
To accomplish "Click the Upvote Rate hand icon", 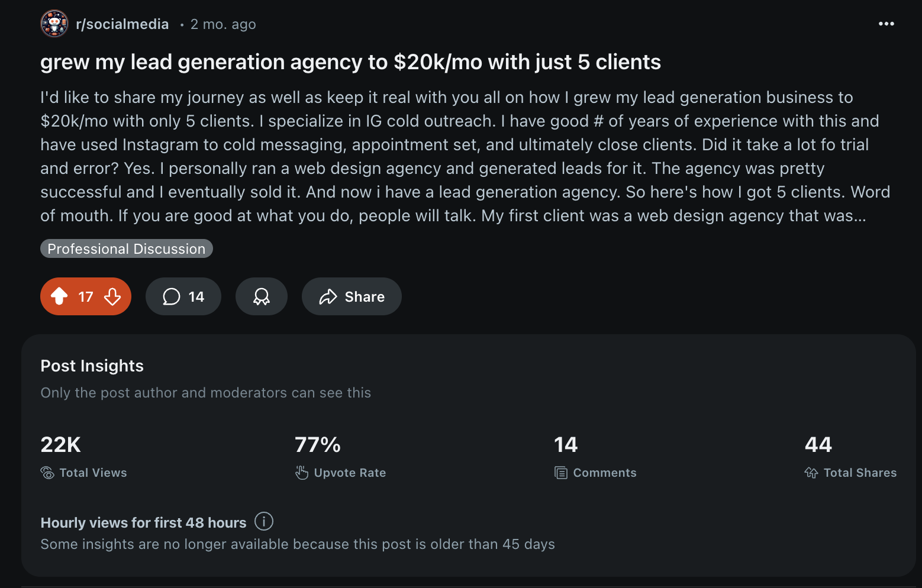I will coord(302,473).
